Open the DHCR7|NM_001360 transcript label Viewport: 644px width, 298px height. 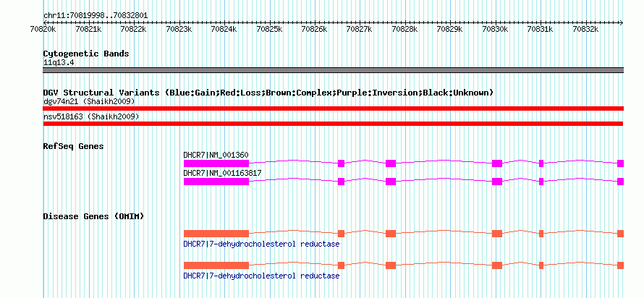tap(216, 155)
